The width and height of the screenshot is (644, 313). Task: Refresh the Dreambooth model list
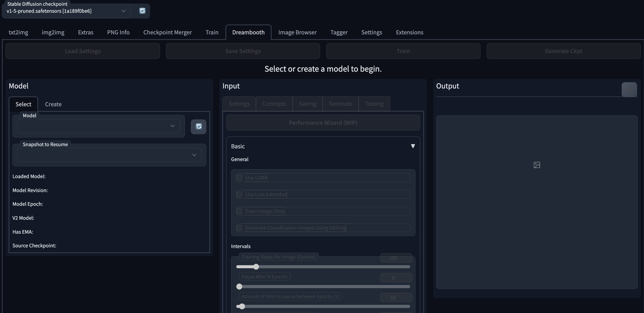tap(198, 127)
